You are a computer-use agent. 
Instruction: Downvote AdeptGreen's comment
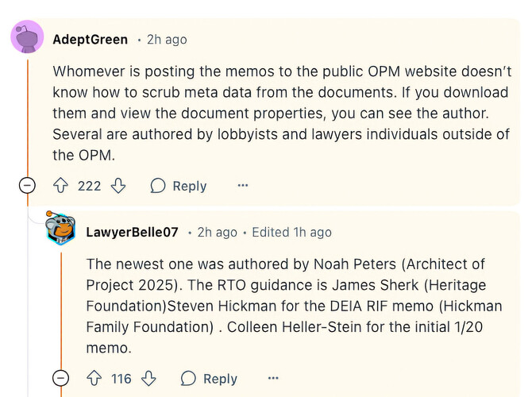pos(118,186)
